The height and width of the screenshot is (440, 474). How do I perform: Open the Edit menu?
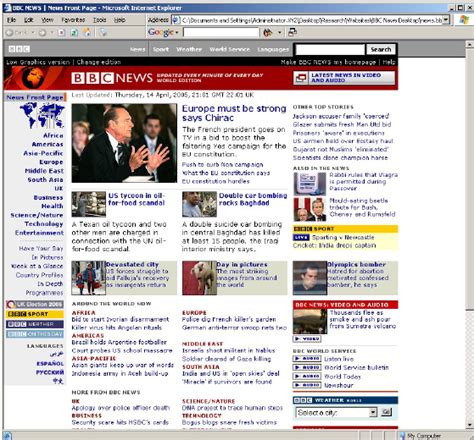(x=29, y=20)
